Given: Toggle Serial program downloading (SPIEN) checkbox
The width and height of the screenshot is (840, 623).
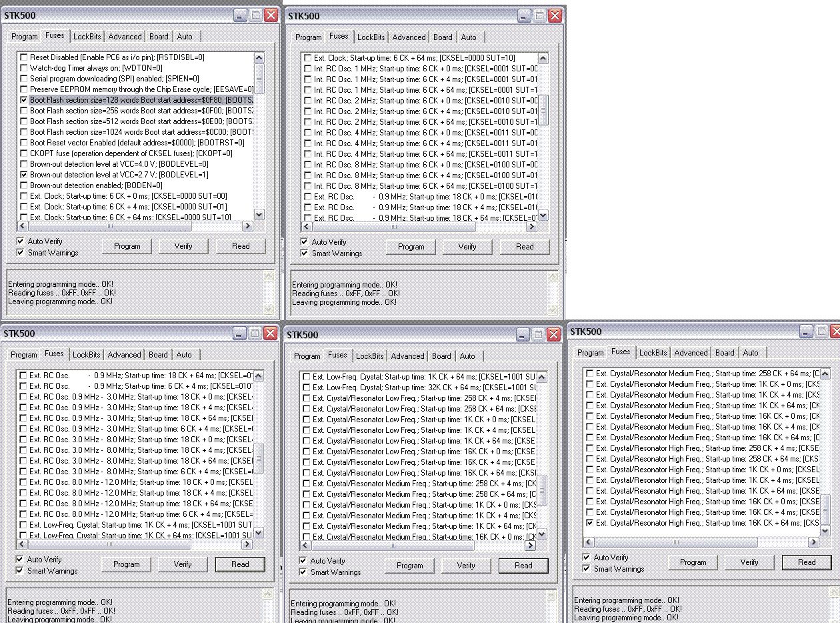Looking at the screenshot, I should coord(24,79).
